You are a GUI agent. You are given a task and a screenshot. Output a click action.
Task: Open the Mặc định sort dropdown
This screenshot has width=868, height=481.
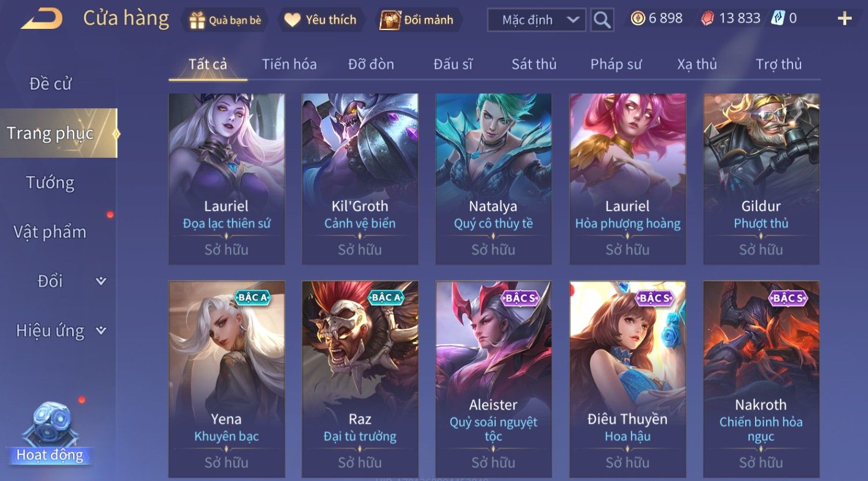pos(537,20)
